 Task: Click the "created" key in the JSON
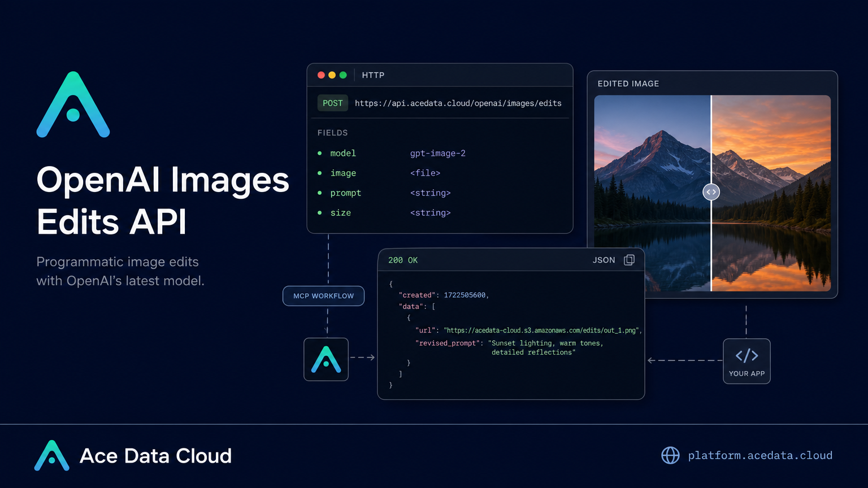(x=417, y=295)
